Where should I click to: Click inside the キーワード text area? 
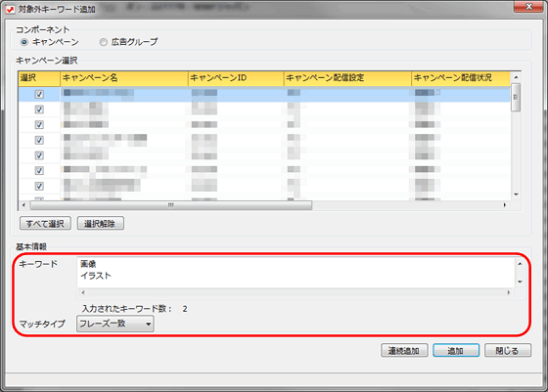point(297,273)
